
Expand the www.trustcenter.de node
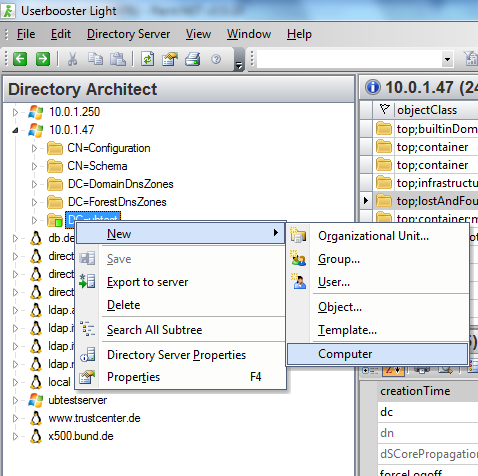[x=15, y=418]
